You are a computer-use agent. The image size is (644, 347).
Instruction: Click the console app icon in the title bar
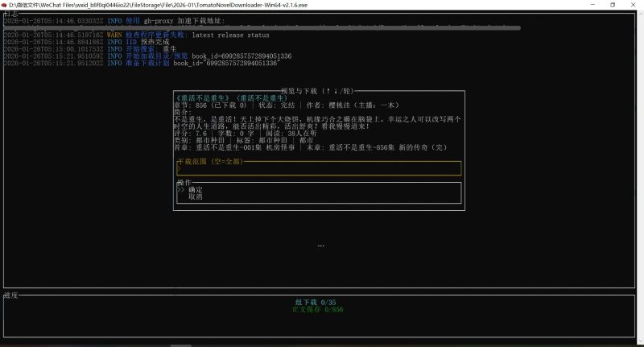coord(5,5)
